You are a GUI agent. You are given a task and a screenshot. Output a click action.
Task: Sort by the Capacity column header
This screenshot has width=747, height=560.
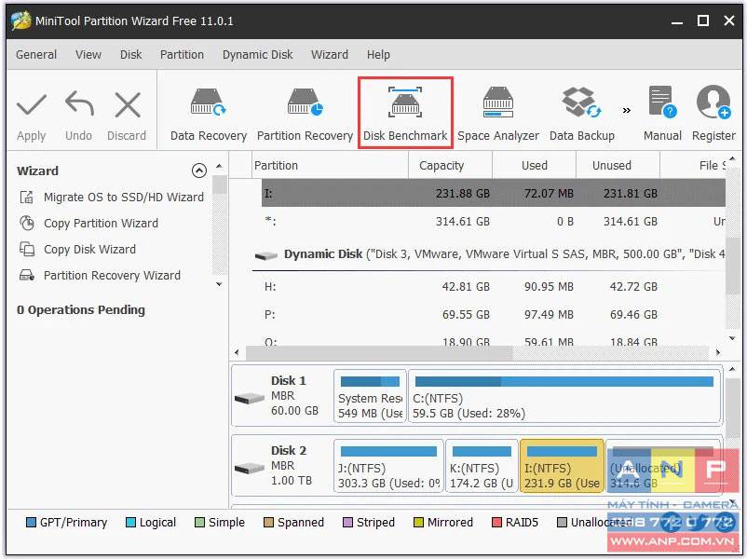(x=450, y=165)
